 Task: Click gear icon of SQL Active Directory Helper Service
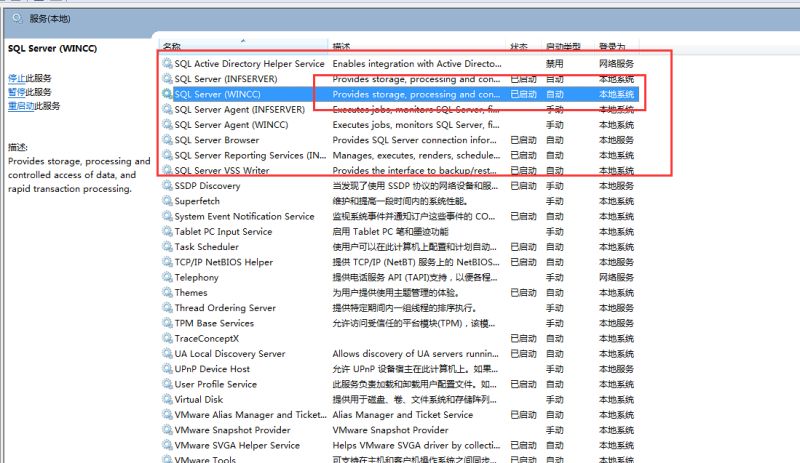[167, 63]
